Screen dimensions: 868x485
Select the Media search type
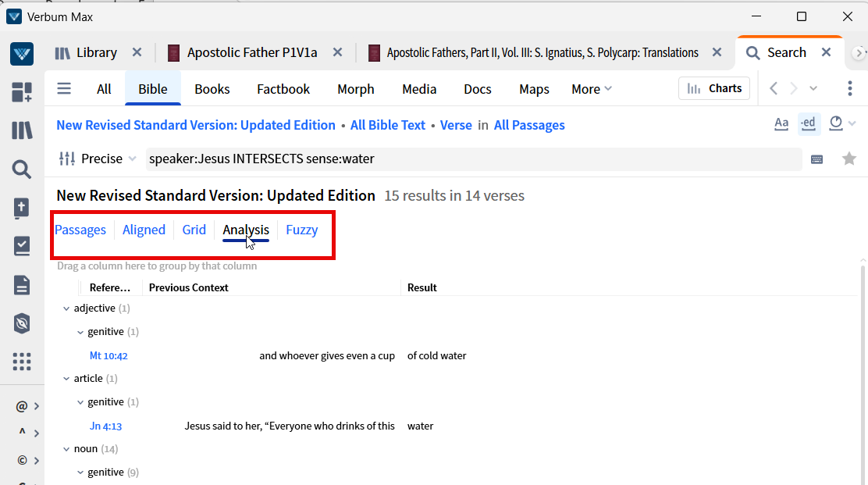(x=419, y=89)
